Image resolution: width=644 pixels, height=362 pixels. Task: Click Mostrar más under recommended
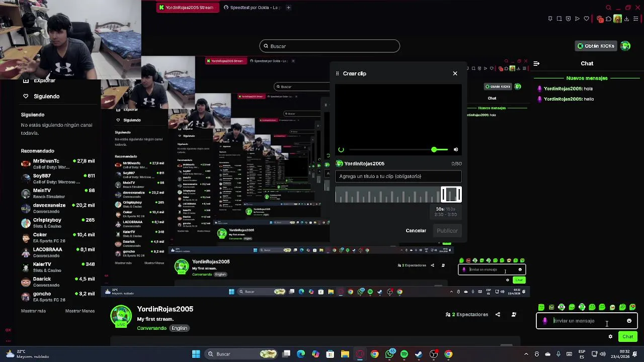33,311
